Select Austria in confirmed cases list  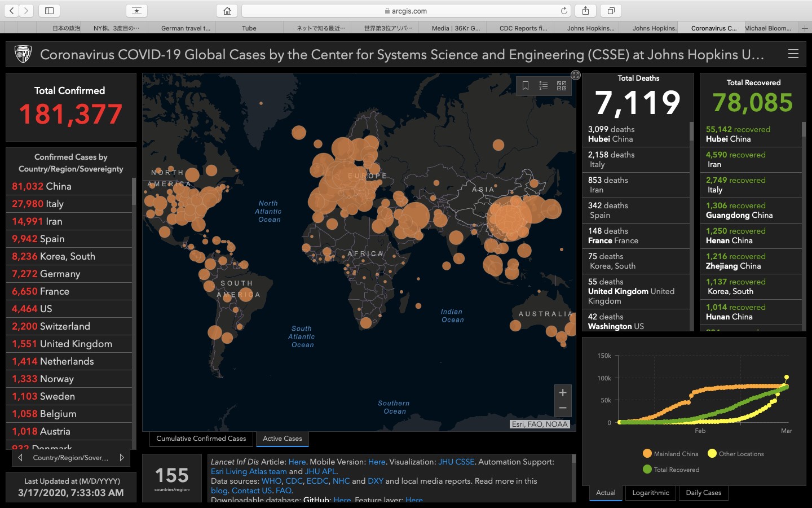click(69, 431)
